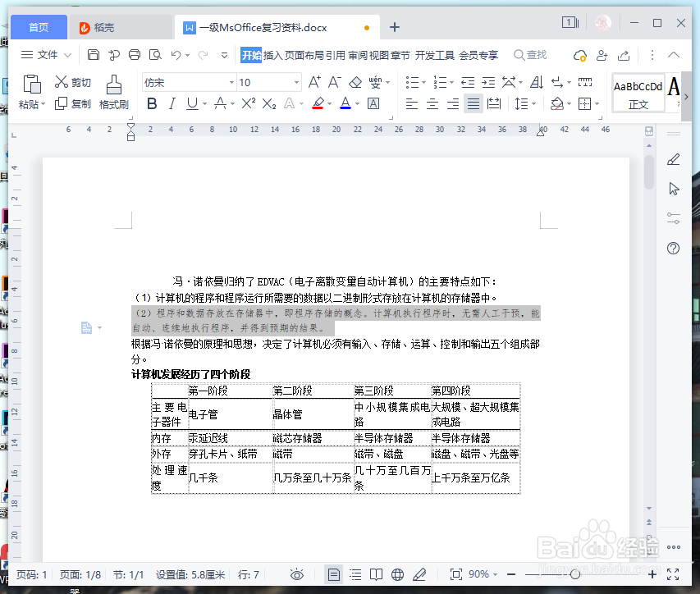Open the 页面布局 ribbon tab

[304, 55]
